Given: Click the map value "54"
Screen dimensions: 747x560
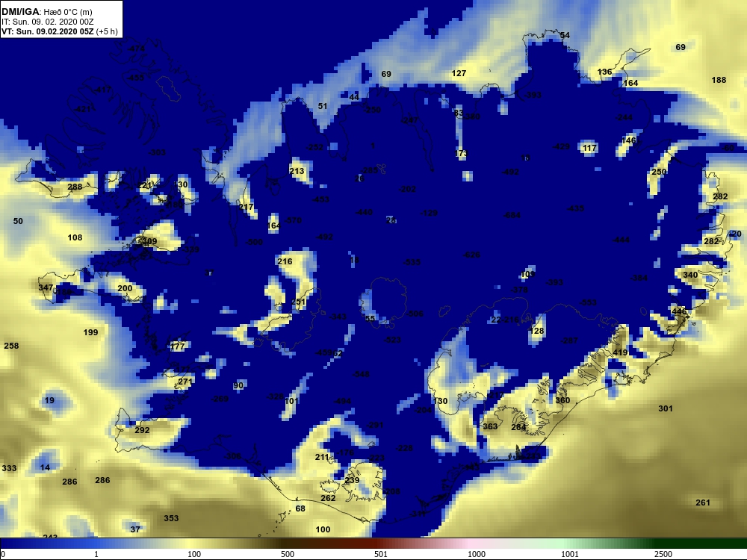Looking at the screenshot, I should (565, 35).
